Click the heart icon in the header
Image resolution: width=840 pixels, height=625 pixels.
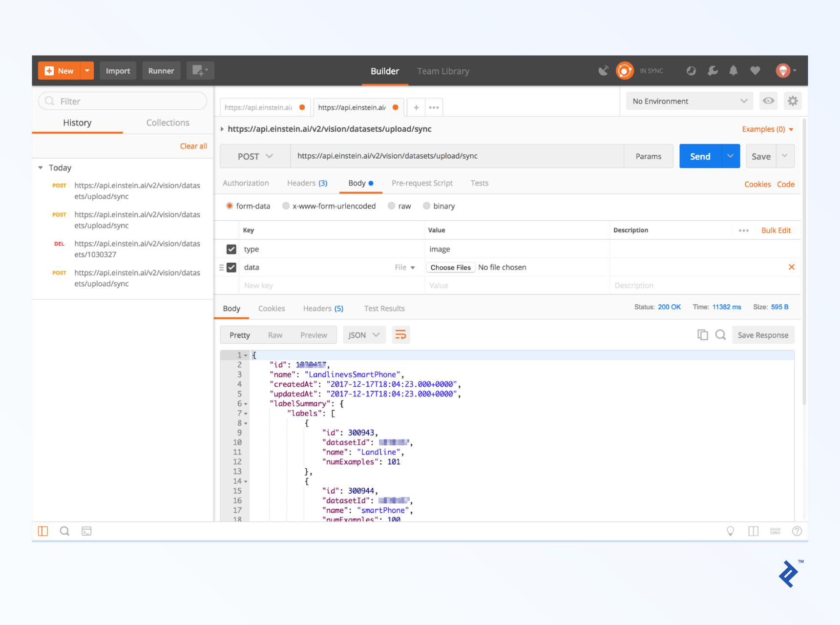pos(755,70)
